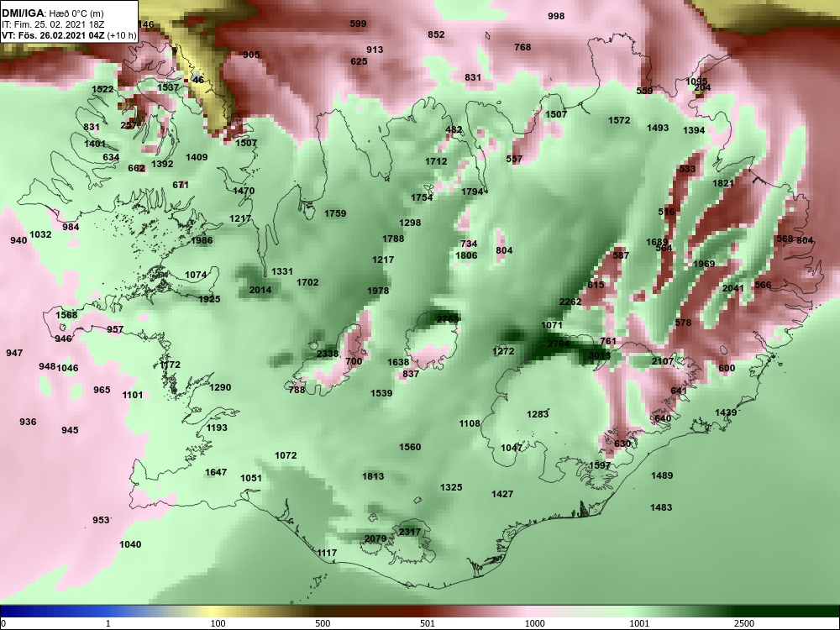Click the map value "2764"
Screen dimensions: 840x630
pyautogui.click(x=559, y=344)
